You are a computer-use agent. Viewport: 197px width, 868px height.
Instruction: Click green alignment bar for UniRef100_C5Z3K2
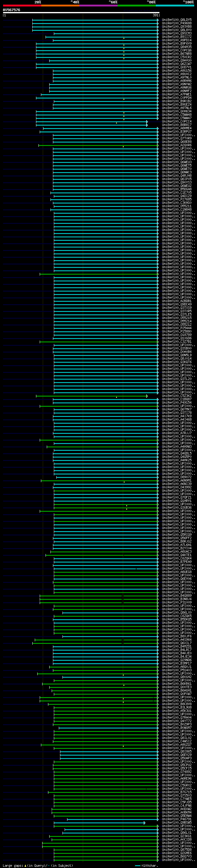pos(92,396)
